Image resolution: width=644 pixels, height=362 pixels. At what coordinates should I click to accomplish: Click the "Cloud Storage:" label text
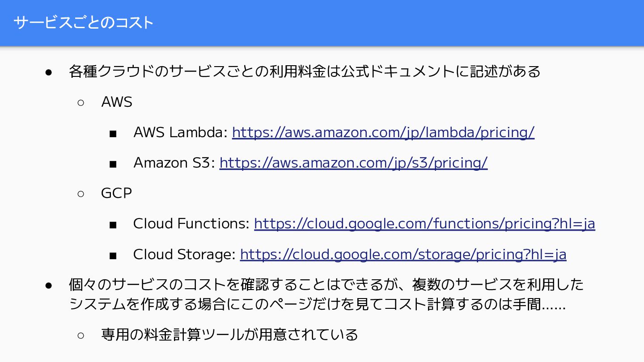point(184,254)
